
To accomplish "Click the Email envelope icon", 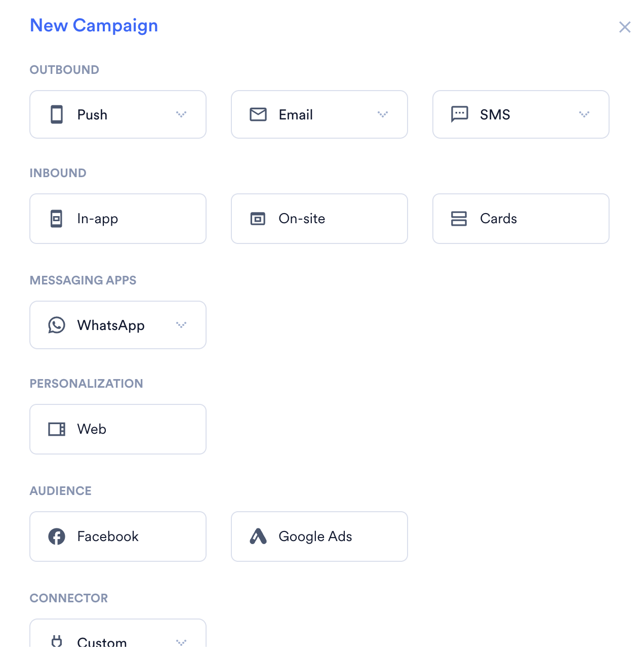I will coord(258,114).
